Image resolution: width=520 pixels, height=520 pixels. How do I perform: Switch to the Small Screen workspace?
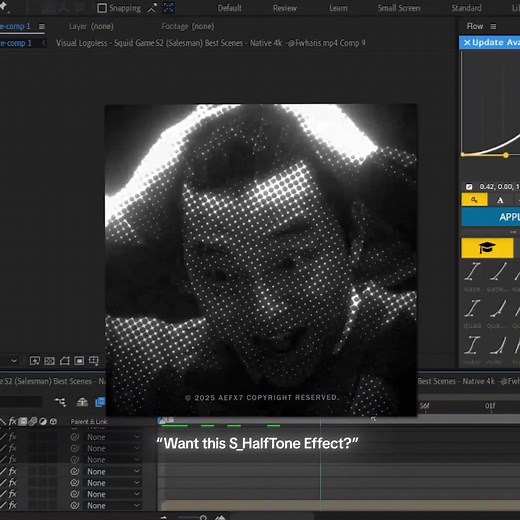(399, 8)
